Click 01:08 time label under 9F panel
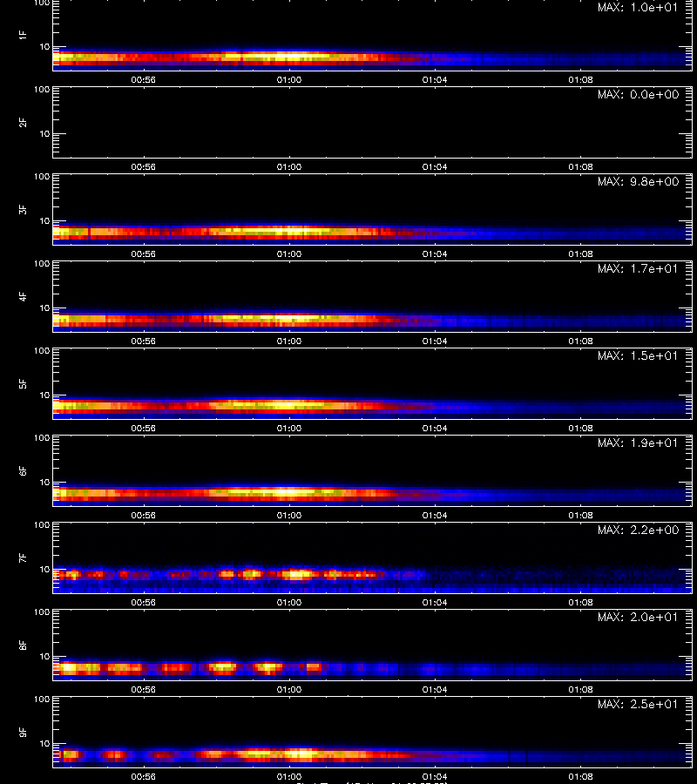The width and height of the screenshot is (697, 784). (x=580, y=776)
